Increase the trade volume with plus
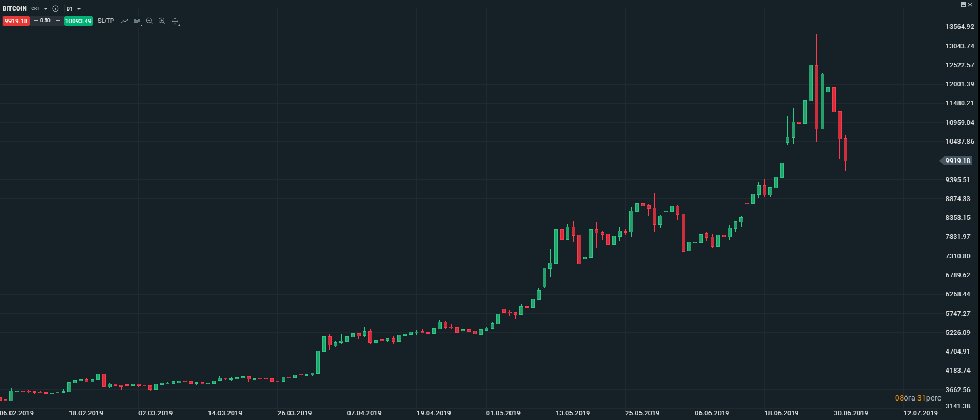 pos(58,21)
